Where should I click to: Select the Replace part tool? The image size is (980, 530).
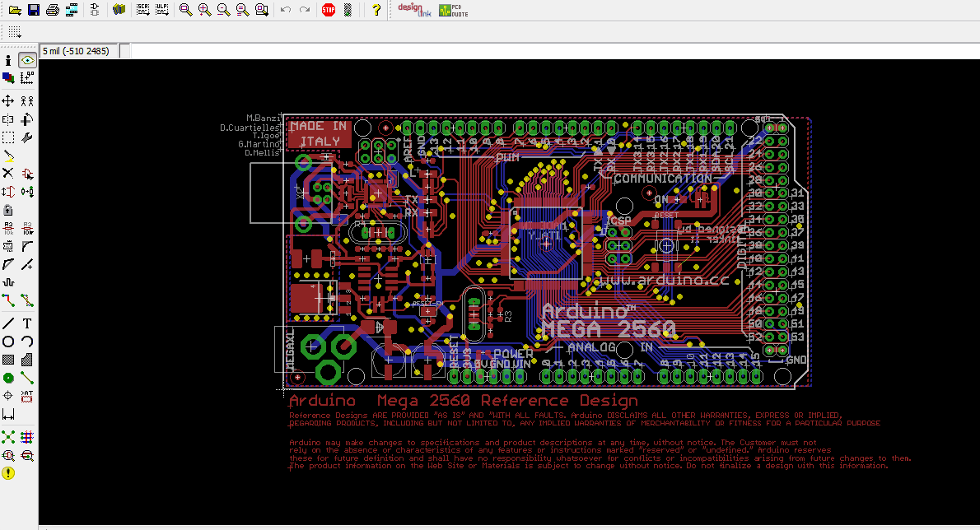[x=27, y=192]
